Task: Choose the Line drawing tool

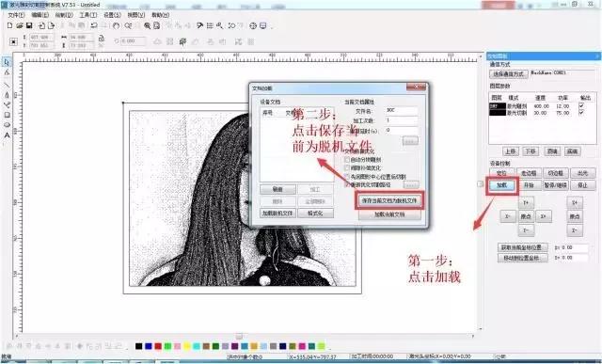Action: click(x=7, y=85)
